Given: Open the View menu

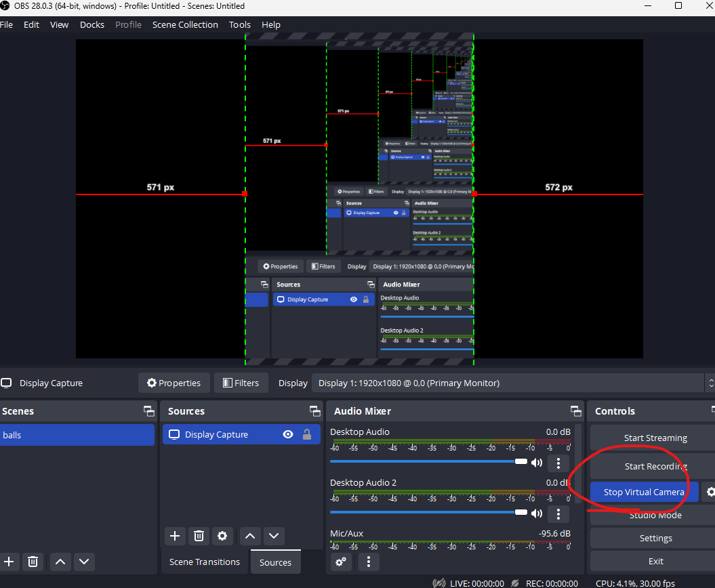Looking at the screenshot, I should 59,24.
